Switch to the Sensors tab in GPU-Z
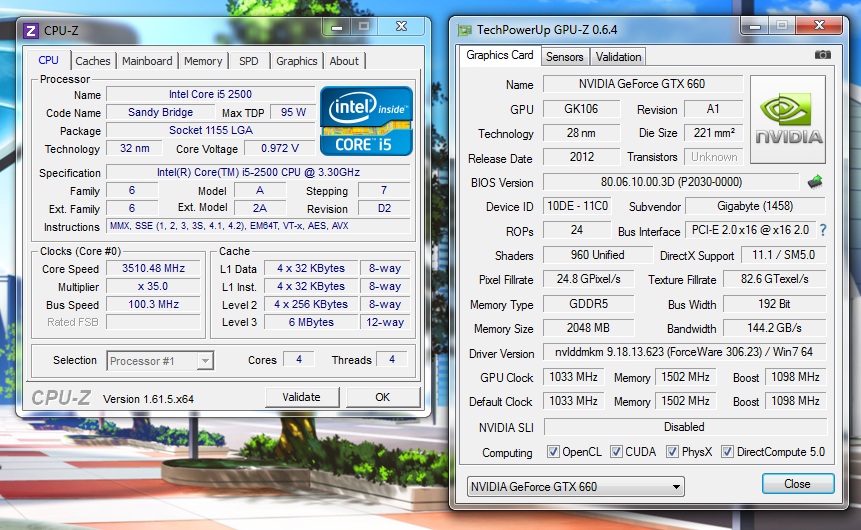 564,57
